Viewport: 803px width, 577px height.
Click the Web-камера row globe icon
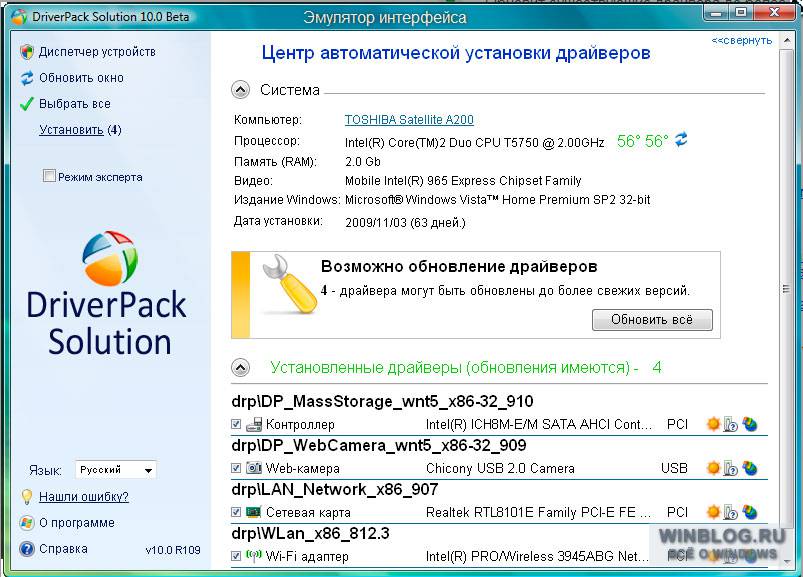pyautogui.click(x=750, y=468)
